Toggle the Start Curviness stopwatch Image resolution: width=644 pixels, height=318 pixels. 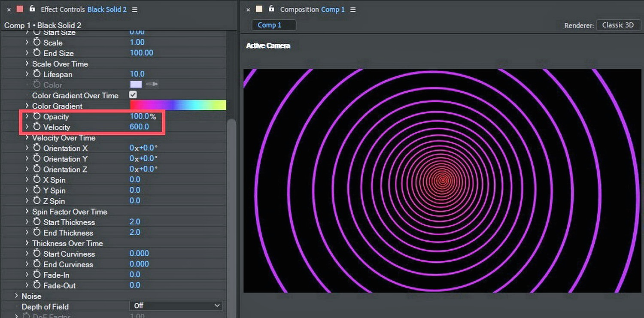(x=37, y=254)
